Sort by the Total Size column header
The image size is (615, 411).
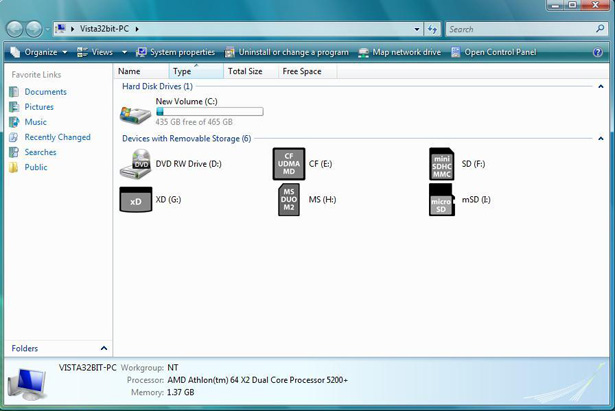[x=251, y=71]
